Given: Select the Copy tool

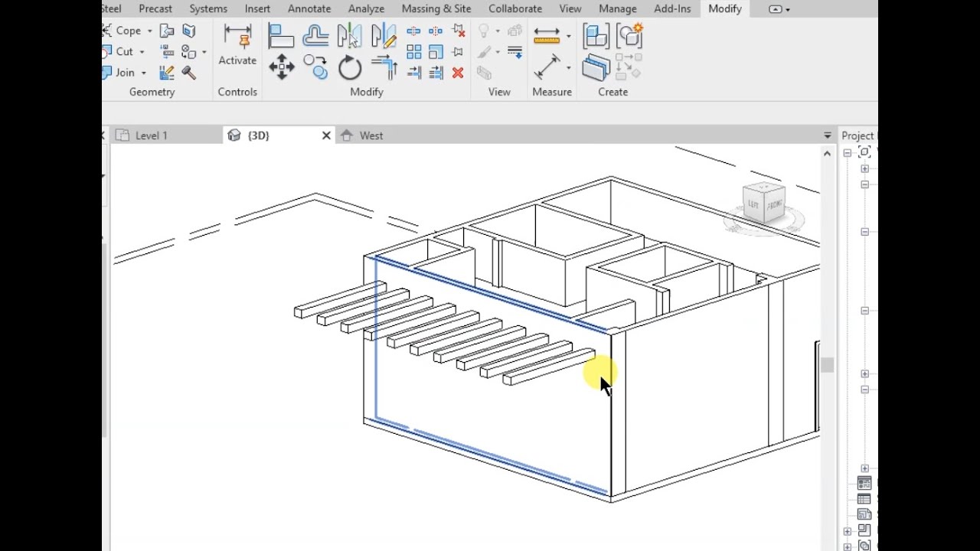Looking at the screenshot, I should [315, 67].
